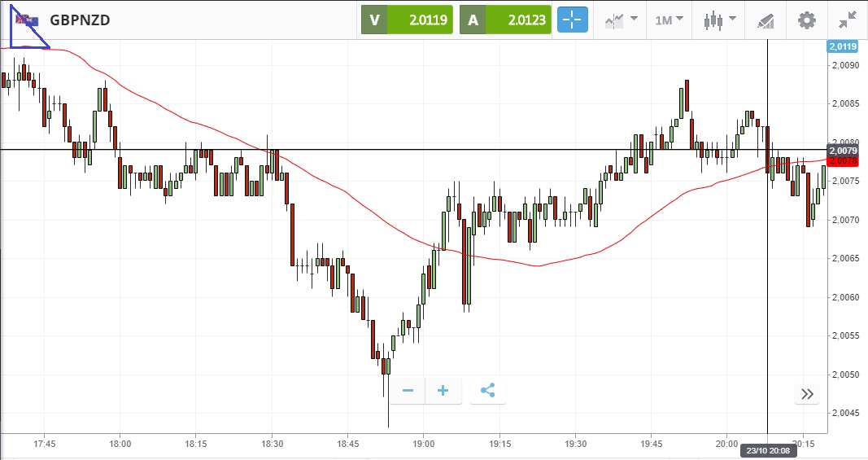This screenshot has width=868, height=460.
Task: Click the 2,0090 price axis label
Action: (x=845, y=65)
